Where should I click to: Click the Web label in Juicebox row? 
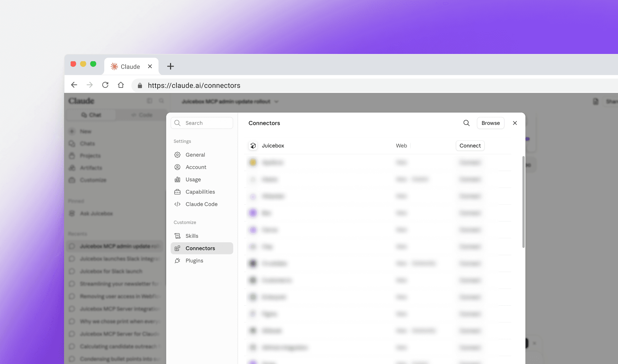click(x=401, y=146)
